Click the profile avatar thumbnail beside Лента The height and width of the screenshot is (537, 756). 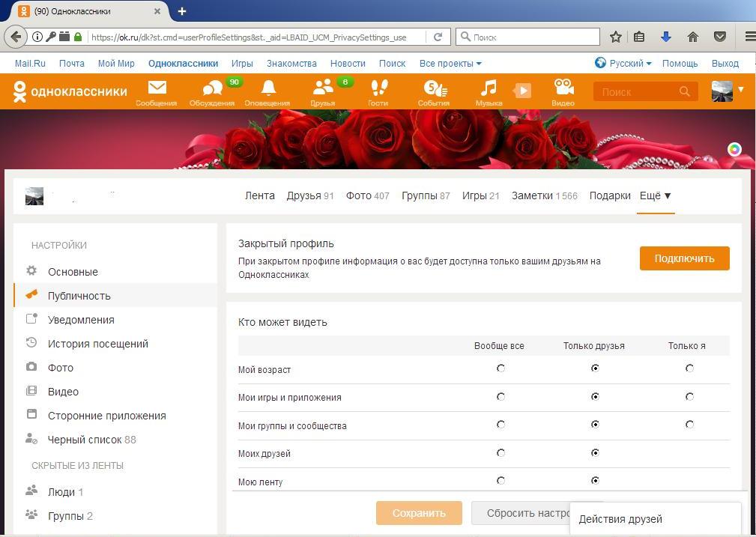coord(34,196)
